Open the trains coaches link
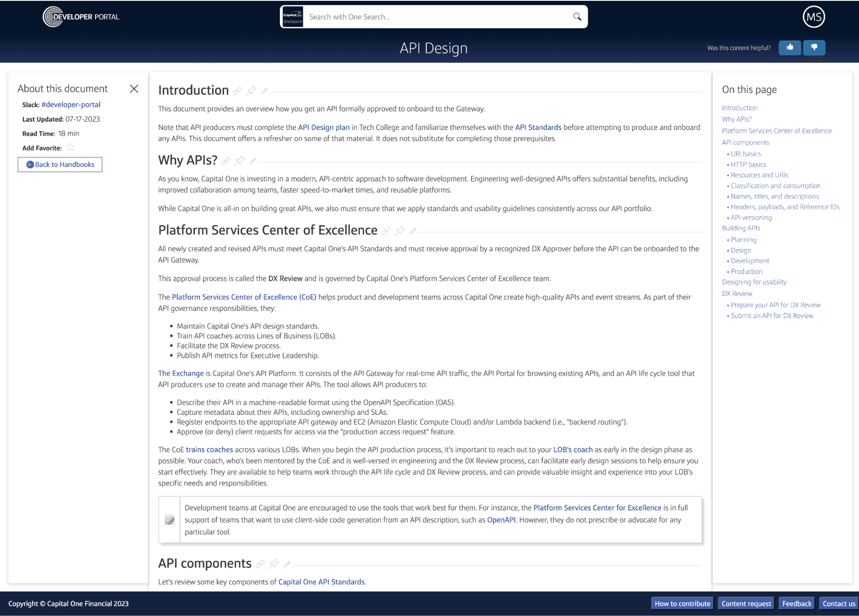Screen dimensions: 859x616 click(x=210, y=450)
